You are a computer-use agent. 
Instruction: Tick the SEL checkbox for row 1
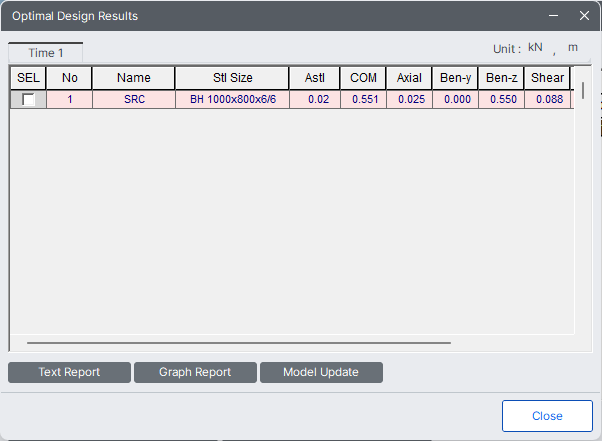click(x=28, y=100)
